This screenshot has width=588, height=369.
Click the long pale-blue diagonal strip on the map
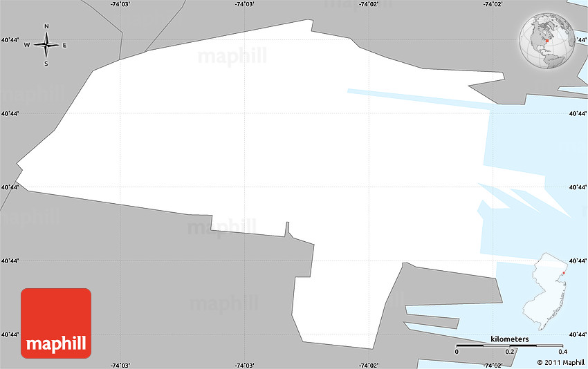415,99
